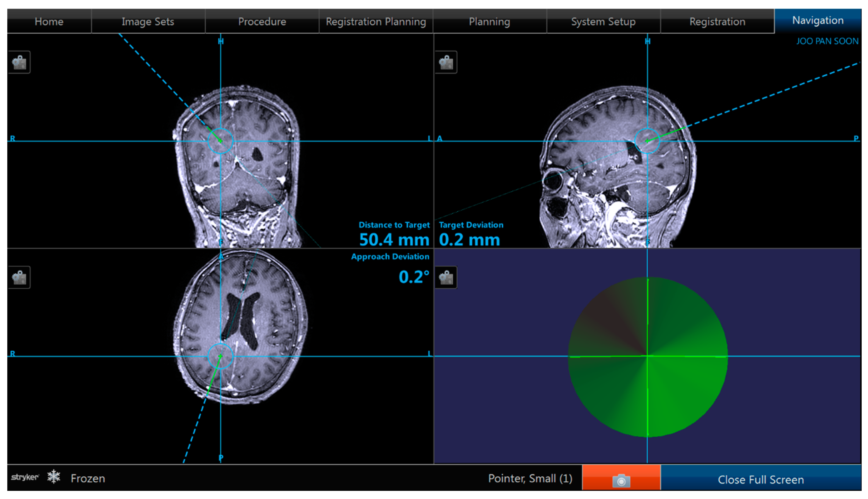Switch to the Registration tab
The height and width of the screenshot is (499, 868).
(x=717, y=22)
